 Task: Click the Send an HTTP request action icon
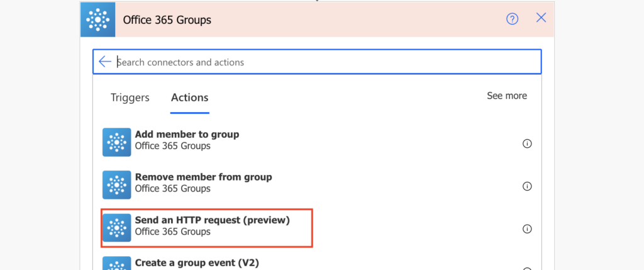(116, 228)
